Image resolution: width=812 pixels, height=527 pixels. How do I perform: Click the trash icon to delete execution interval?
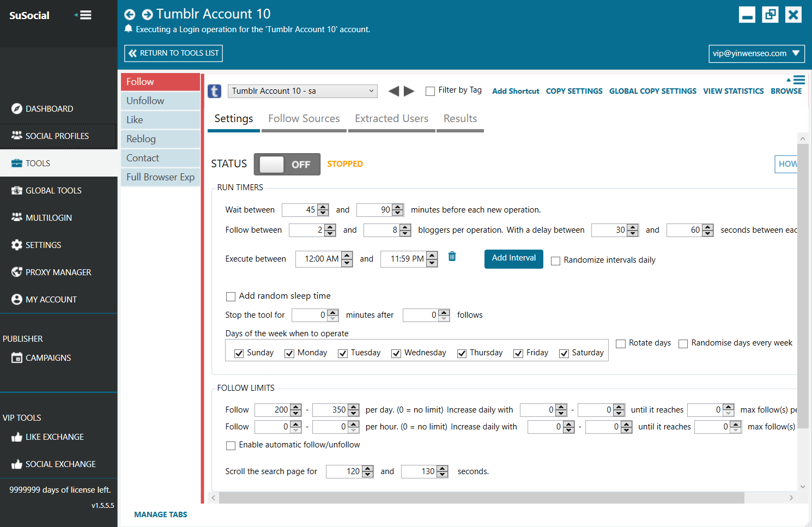(x=452, y=257)
